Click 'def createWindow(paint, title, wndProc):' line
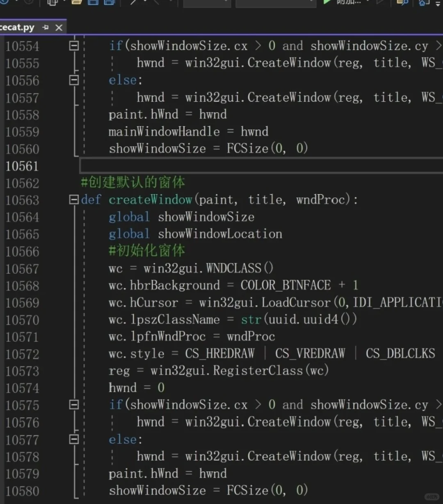Image resolution: width=443 pixels, height=504 pixels. point(219,200)
